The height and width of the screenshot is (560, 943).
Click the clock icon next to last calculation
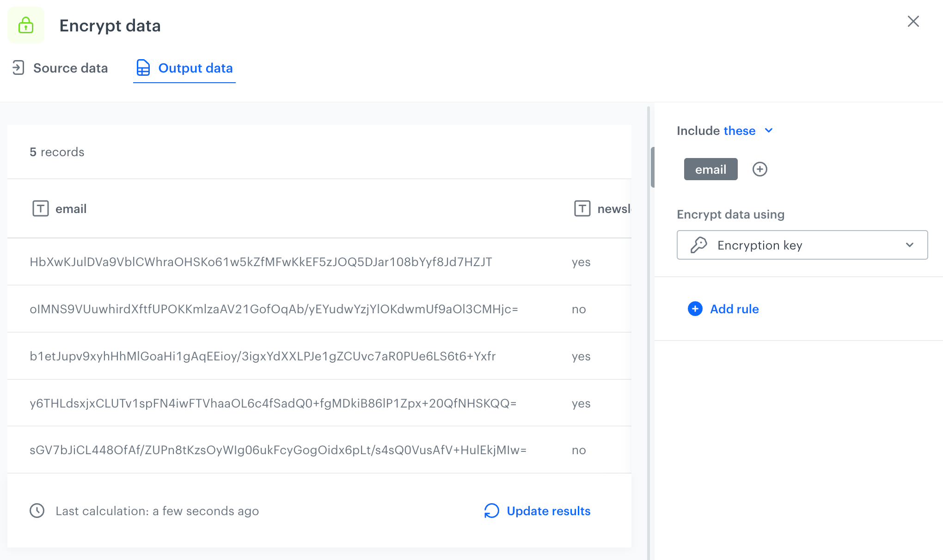pos(37,511)
